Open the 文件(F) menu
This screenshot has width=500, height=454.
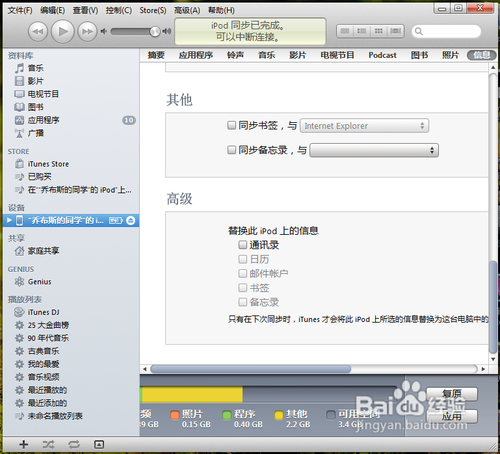pyautogui.click(x=20, y=10)
